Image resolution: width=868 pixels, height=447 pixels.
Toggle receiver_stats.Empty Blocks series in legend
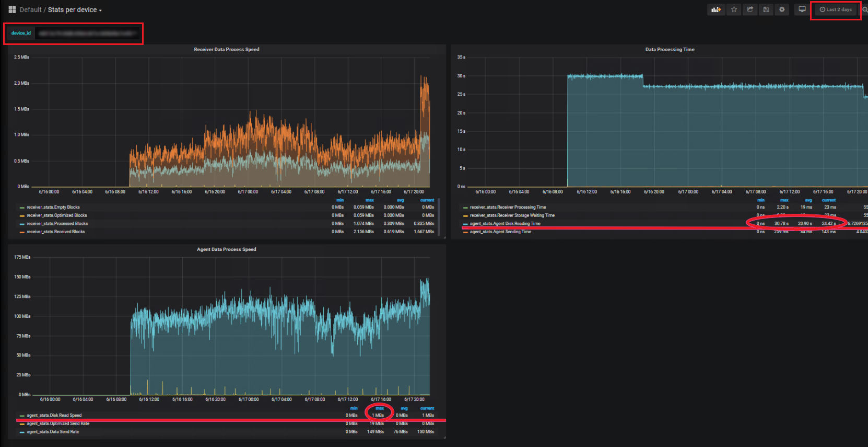[53, 207]
